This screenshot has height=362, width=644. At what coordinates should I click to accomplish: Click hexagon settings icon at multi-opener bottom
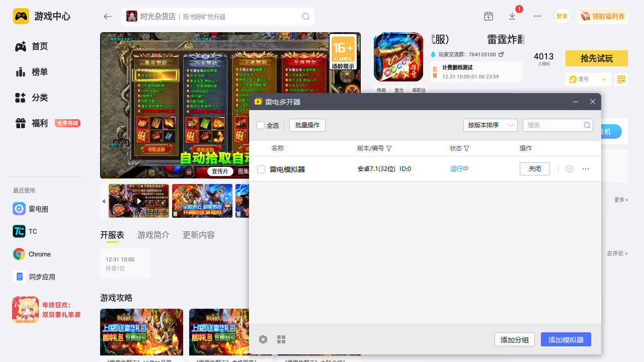click(263, 339)
